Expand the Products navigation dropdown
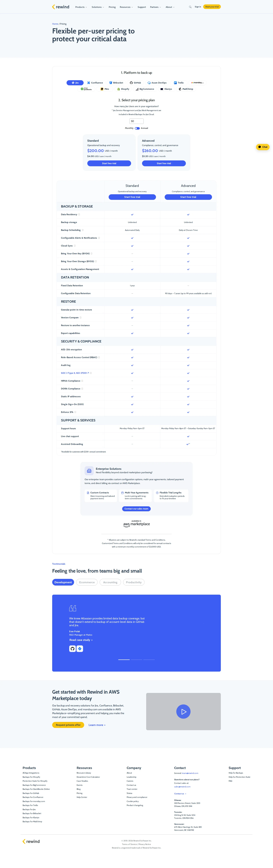The image size is (273, 868). pos(81,7)
